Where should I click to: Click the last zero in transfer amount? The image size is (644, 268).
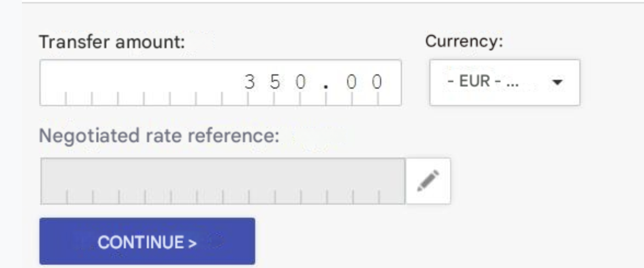click(x=377, y=83)
